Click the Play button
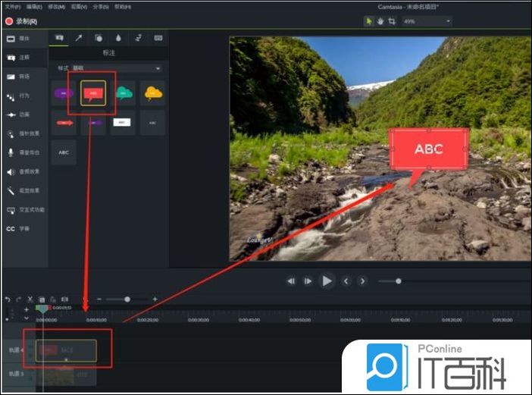This screenshot has height=395, width=532. tap(327, 281)
